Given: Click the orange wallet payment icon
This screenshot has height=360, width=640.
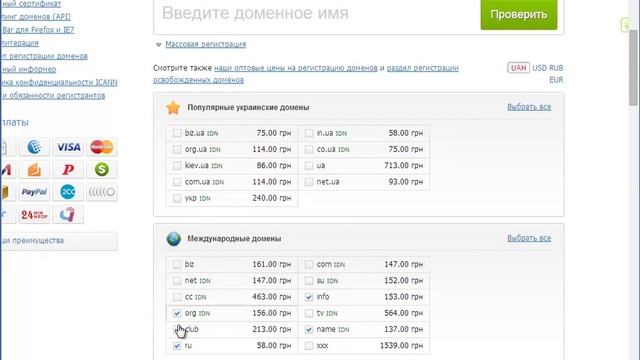Looking at the screenshot, I should 34,169.
